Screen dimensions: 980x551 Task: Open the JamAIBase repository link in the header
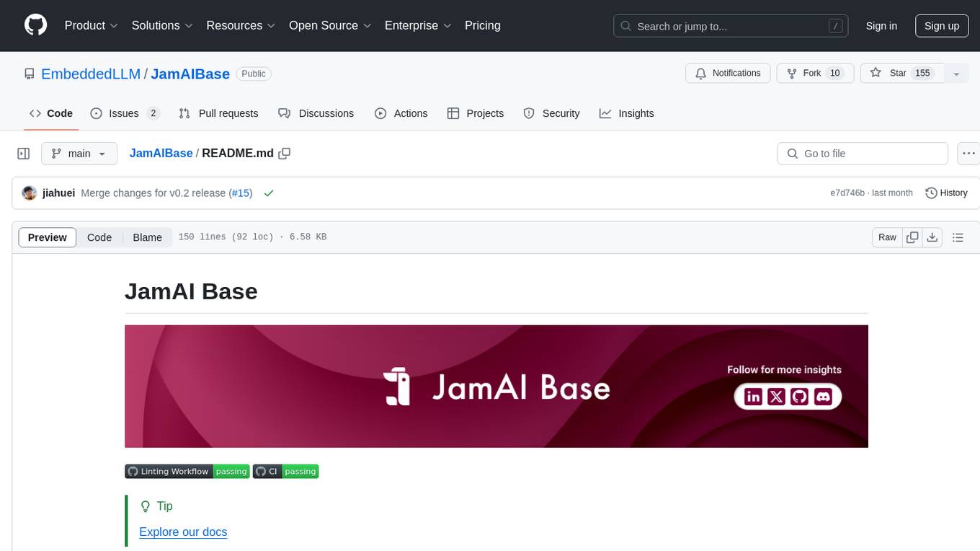coord(190,74)
